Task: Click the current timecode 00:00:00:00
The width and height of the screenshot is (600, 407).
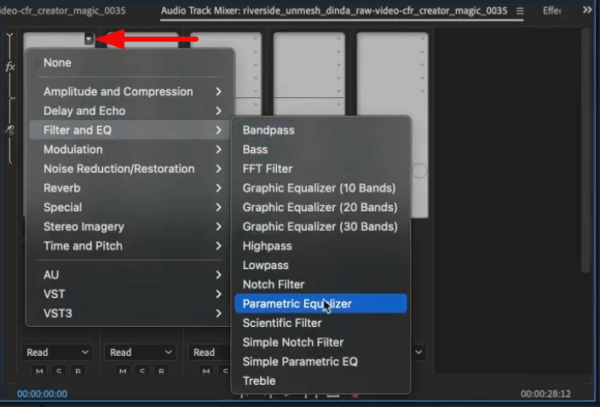Action: pyautogui.click(x=42, y=394)
